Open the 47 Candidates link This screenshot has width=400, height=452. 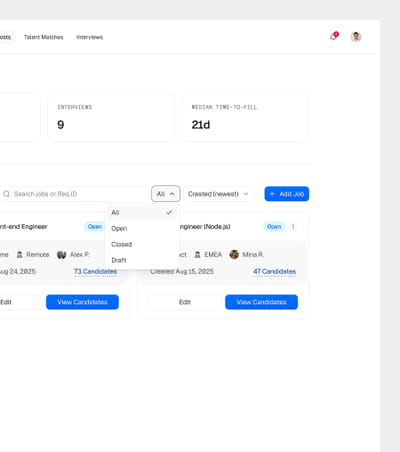click(x=274, y=271)
